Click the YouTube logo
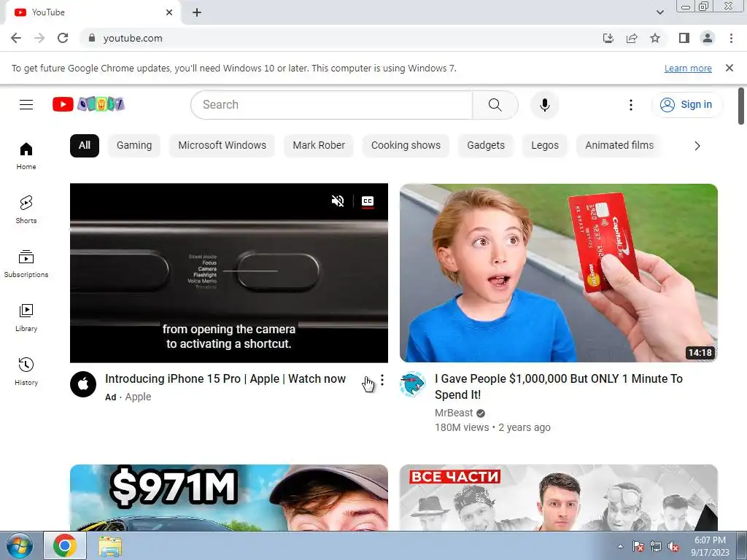Screen dimensions: 747x560 pos(88,104)
